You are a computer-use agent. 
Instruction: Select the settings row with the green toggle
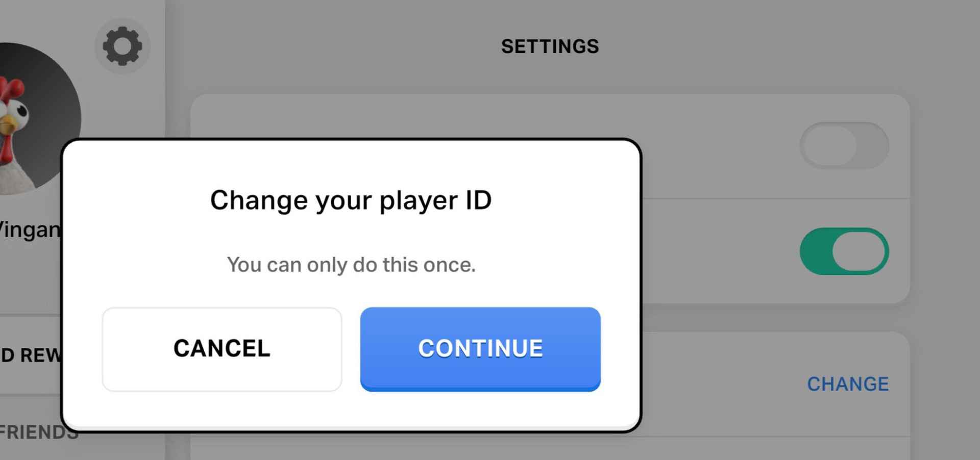(x=715, y=251)
